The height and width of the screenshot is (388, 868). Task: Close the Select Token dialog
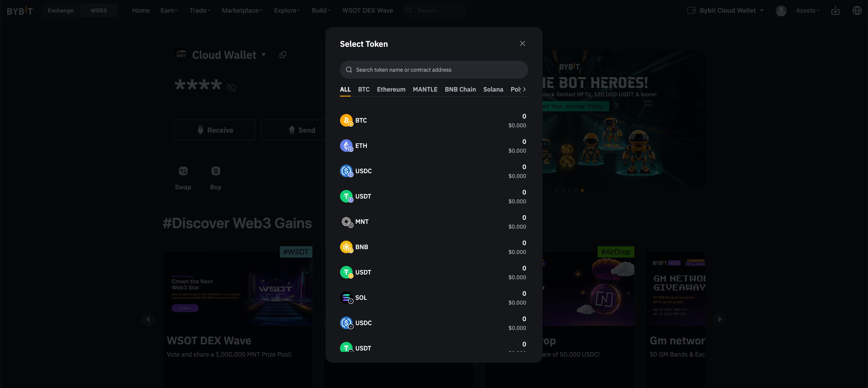click(522, 43)
